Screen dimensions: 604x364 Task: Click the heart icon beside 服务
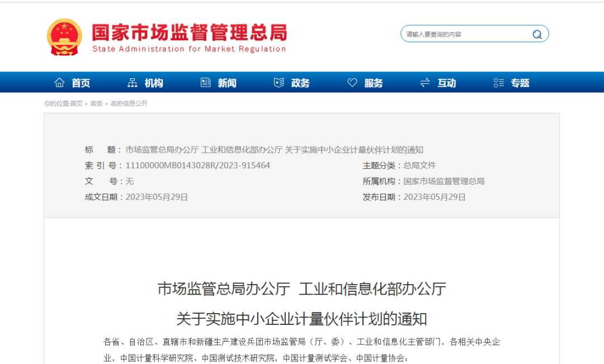tap(352, 83)
